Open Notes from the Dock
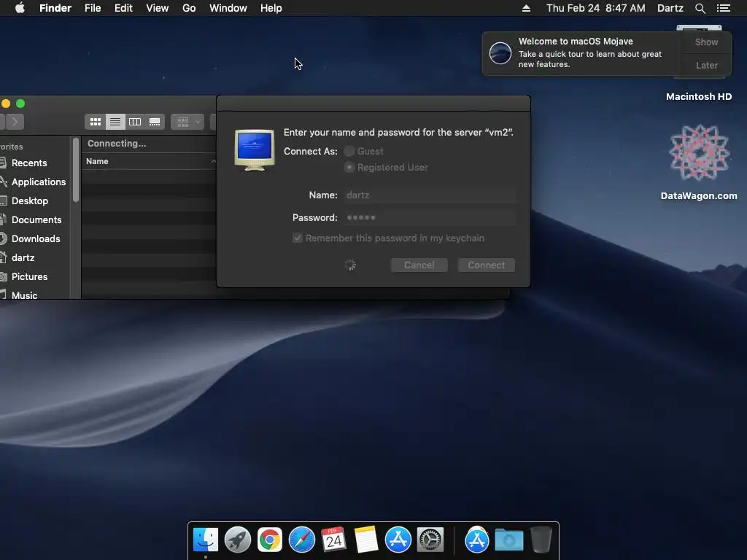747x560 pixels. (x=366, y=540)
